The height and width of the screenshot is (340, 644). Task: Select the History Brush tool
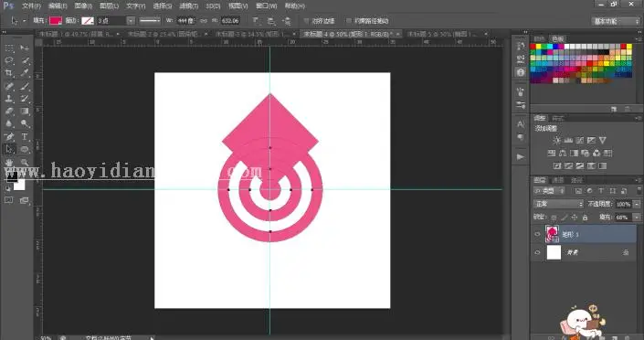[x=25, y=99]
